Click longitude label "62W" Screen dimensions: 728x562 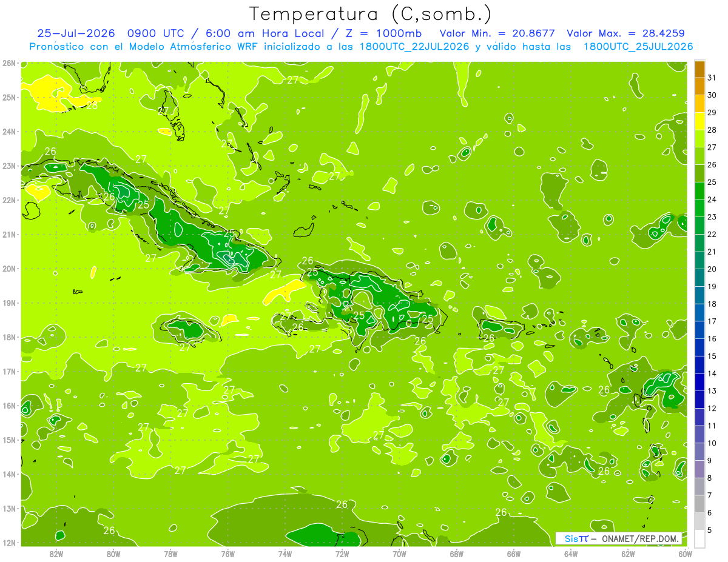pos(628,554)
